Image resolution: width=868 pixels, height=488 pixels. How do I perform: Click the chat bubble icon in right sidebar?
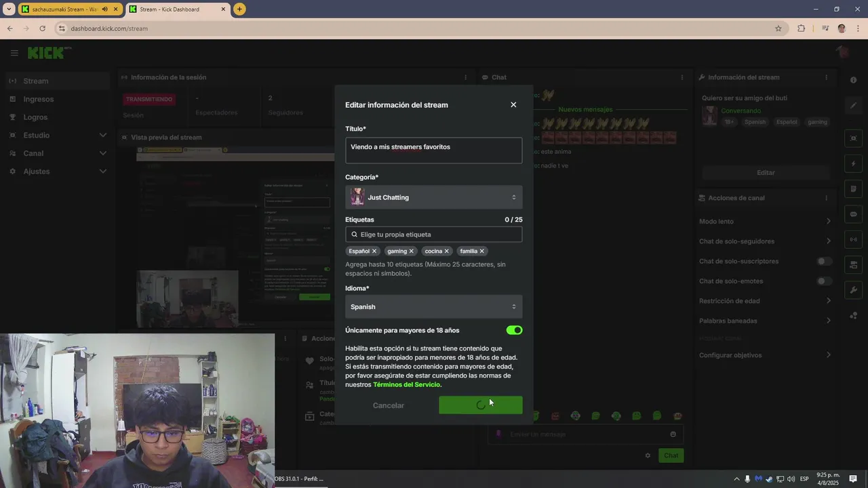click(853, 214)
